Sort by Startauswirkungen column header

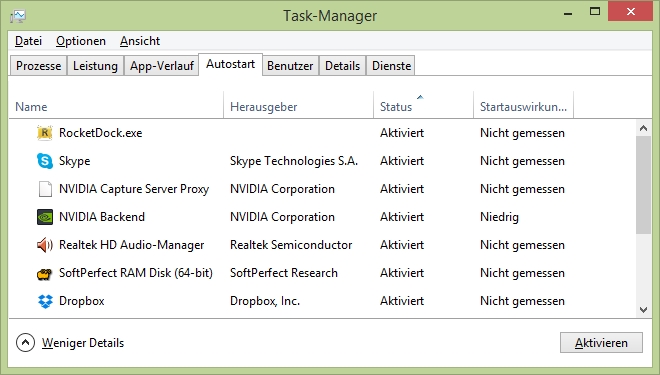(x=523, y=105)
